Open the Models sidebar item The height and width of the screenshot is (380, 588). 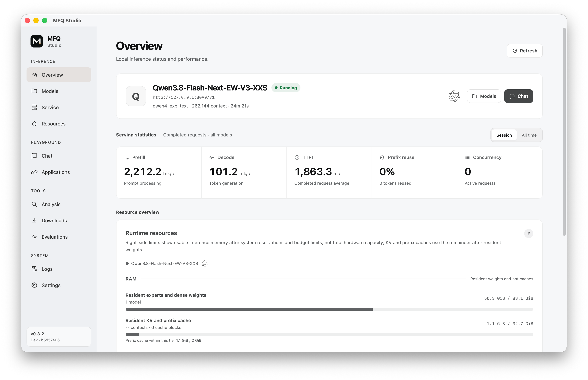point(59,91)
